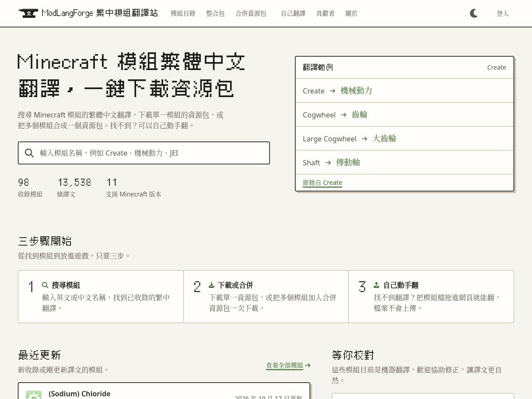Focus the 輸入模組名稱 search field
The image size is (532, 399).
point(144,153)
